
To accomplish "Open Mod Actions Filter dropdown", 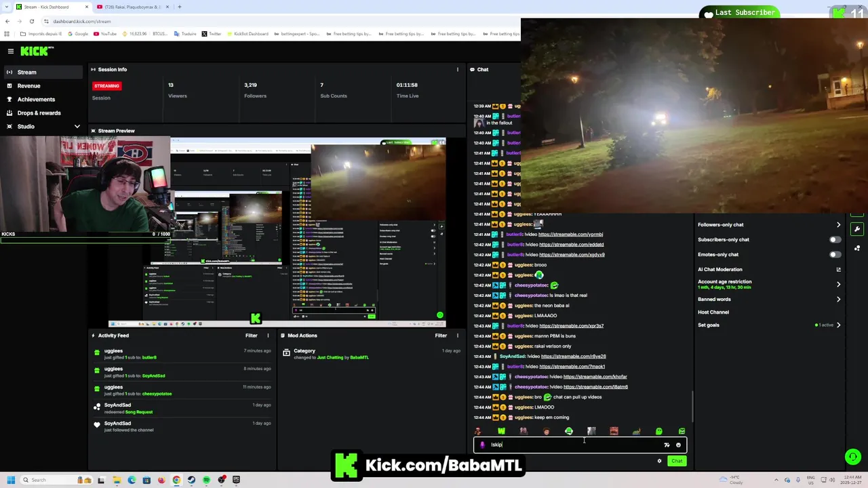I will [441, 335].
